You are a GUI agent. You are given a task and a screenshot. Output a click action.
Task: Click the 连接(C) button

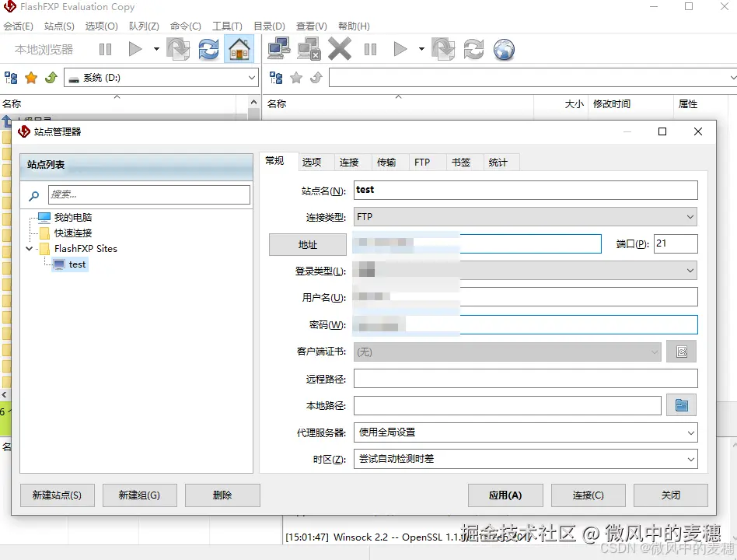coord(588,495)
